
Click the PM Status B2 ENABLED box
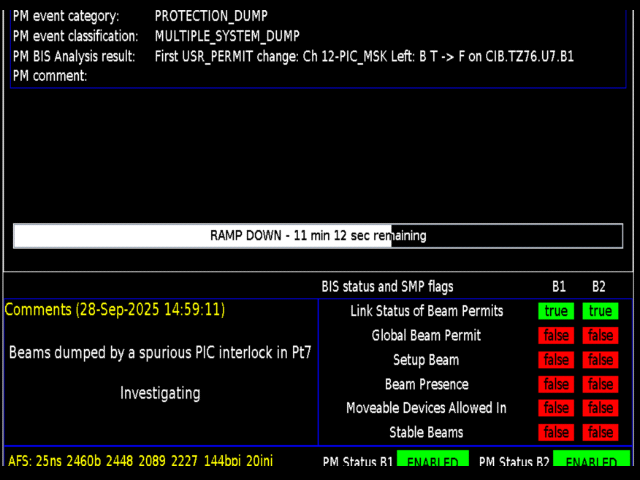point(591,462)
